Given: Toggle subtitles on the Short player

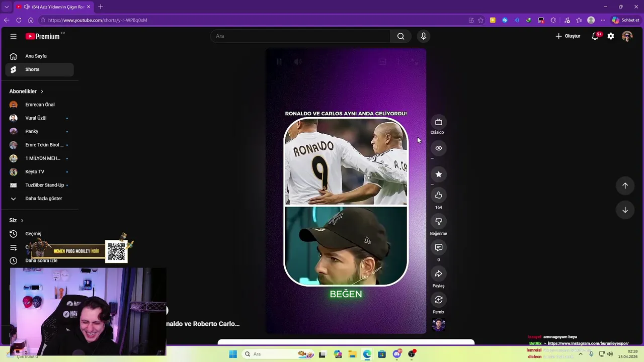Looking at the screenshot, I should [x=382, y=62].
